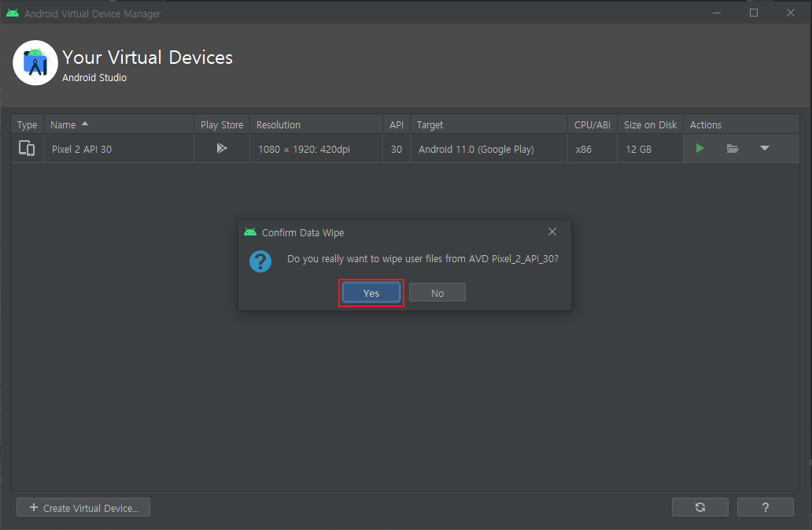This screenshot has height=530, width=812.
Task: Sort devices by API column
Action: click(x=396, y=125)
